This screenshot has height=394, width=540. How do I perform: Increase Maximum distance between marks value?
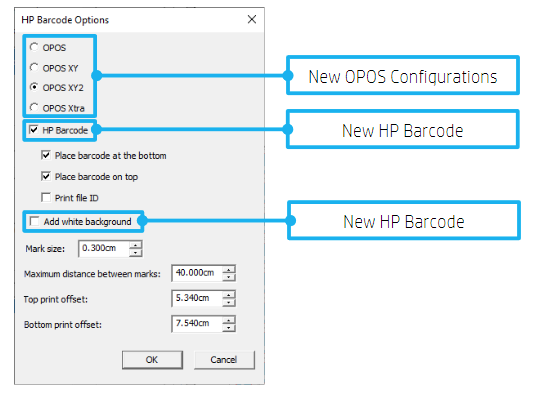pyautogui.click(x=229, y=269)
